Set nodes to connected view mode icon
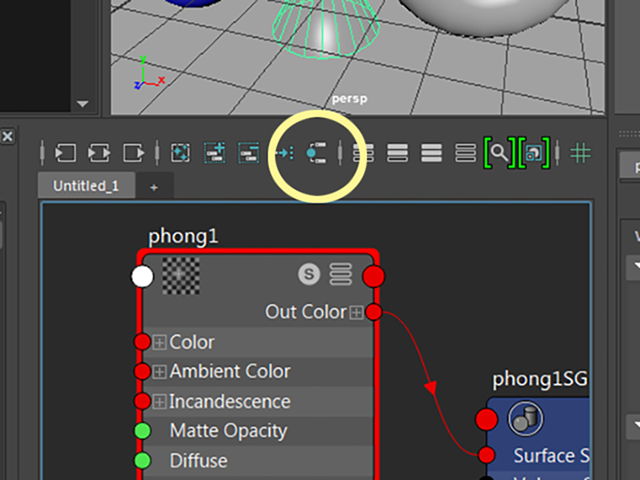640x480 pixels. pos(397,153)
